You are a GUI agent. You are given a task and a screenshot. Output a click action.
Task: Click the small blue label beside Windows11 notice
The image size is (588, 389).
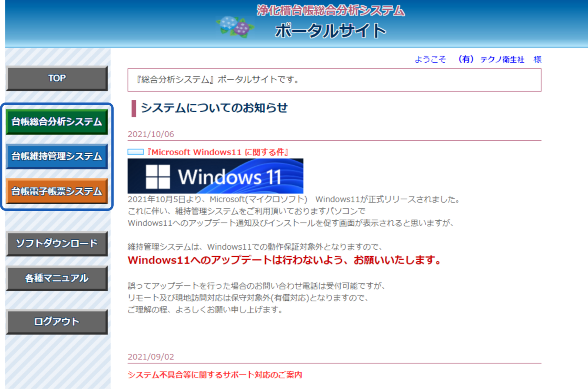click(x=136, y=152)
